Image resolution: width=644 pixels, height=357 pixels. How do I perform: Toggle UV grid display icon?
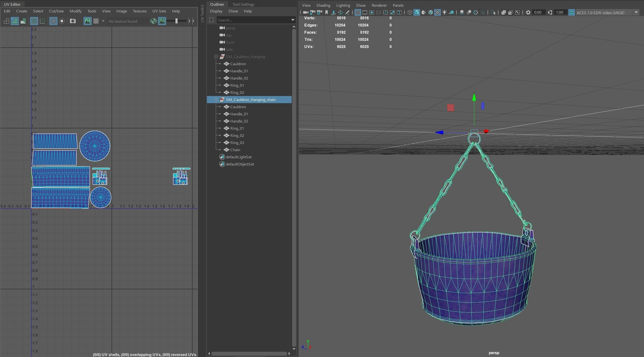click(x=53, y=21)
